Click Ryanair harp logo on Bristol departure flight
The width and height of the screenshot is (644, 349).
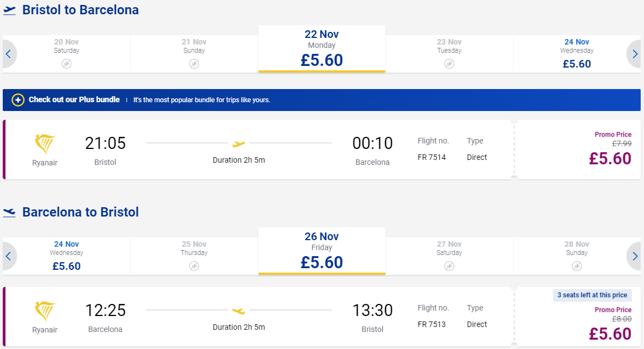45,144
